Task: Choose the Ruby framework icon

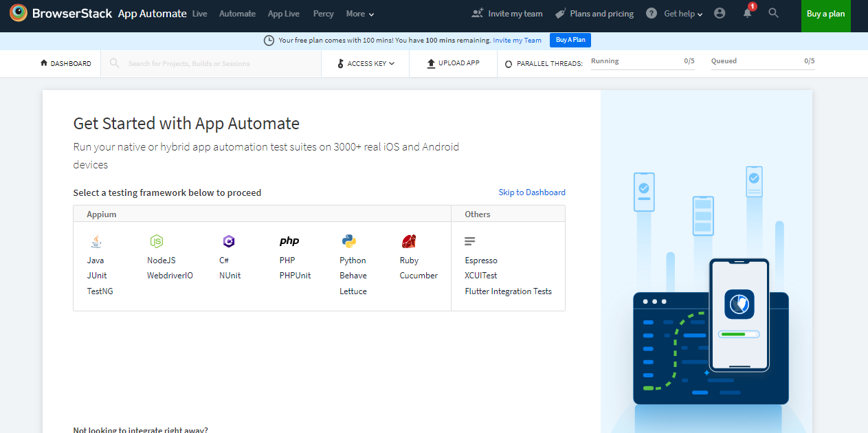Action: coord(409,241)
